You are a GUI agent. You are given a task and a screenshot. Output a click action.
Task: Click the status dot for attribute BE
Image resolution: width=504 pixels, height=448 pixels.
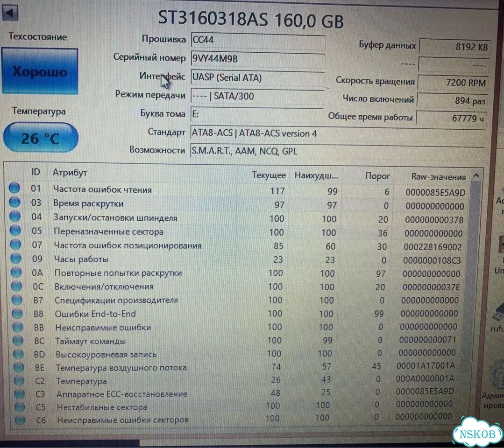tap(19, 367)
